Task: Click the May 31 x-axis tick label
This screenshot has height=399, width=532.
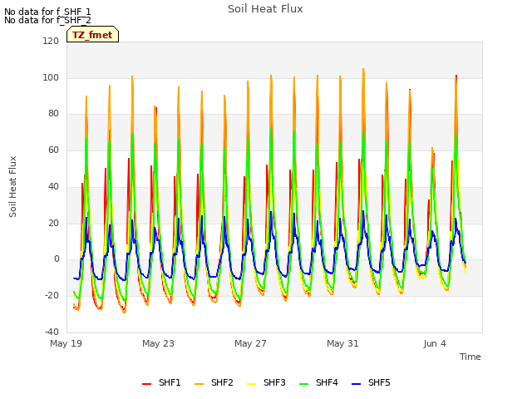Action: [343, 343]
